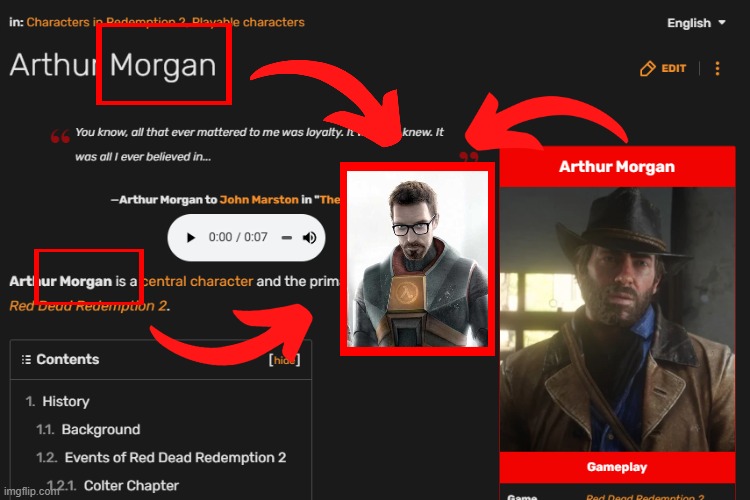Jump to the Colter Chapter entry

click(x=131, y=486)
